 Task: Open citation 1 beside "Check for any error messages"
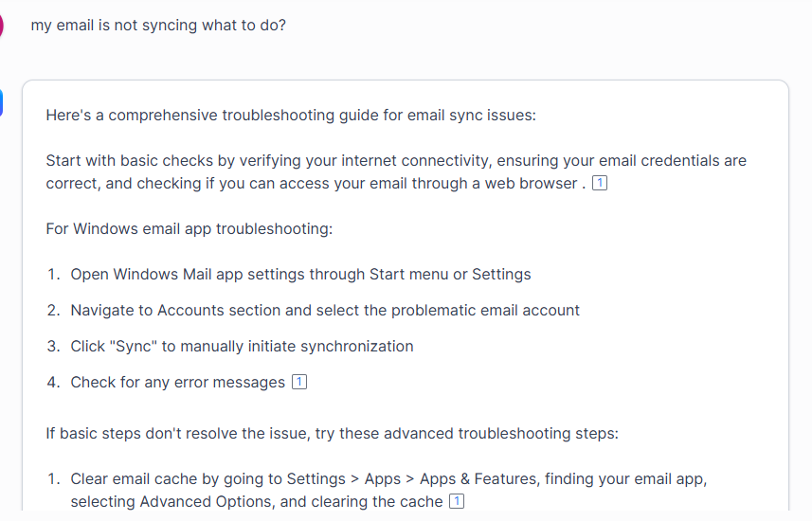(x=299, y=382)
